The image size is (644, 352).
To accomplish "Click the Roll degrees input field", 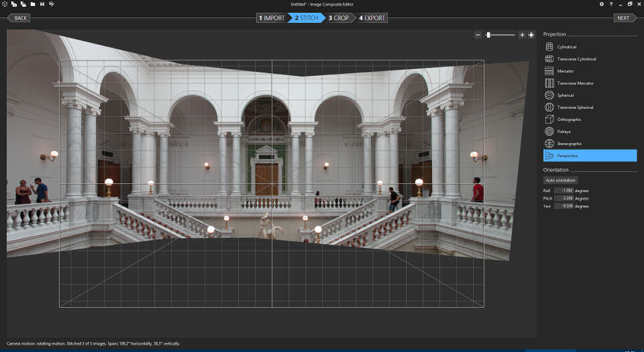I will coord(563,191).
